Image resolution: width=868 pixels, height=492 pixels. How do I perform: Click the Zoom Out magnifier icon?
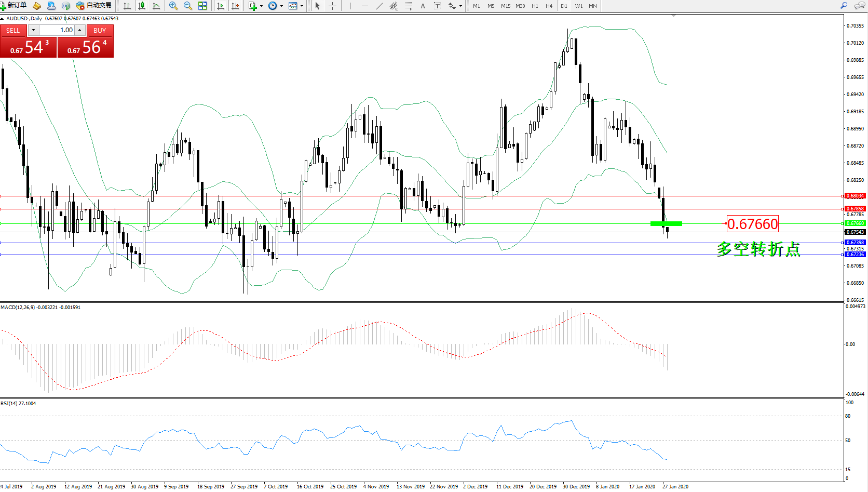pos(188,6)
